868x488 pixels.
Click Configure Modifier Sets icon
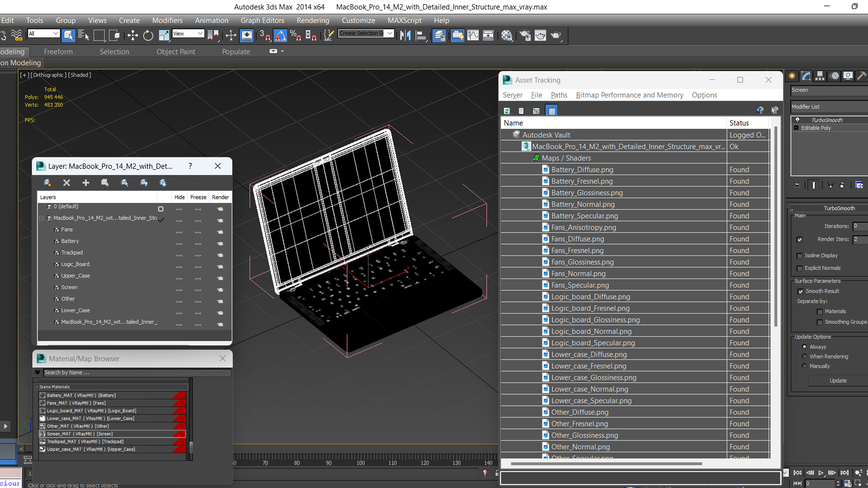point(859,185)
